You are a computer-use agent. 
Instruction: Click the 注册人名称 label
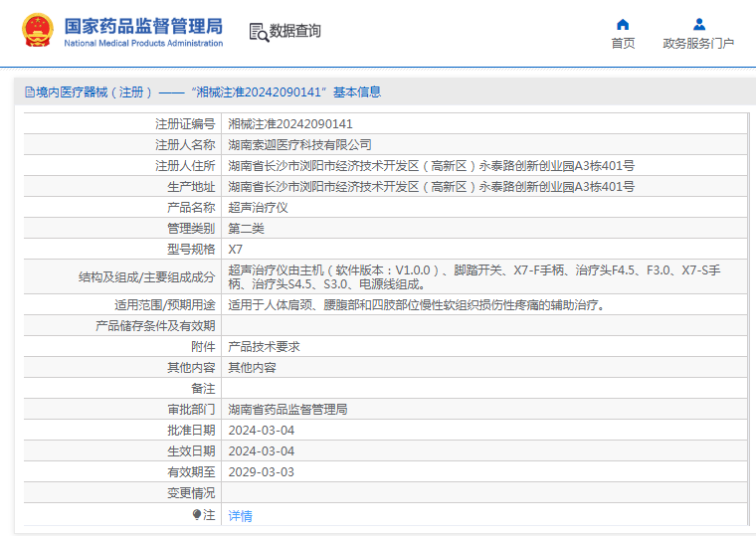coord(185,144)
